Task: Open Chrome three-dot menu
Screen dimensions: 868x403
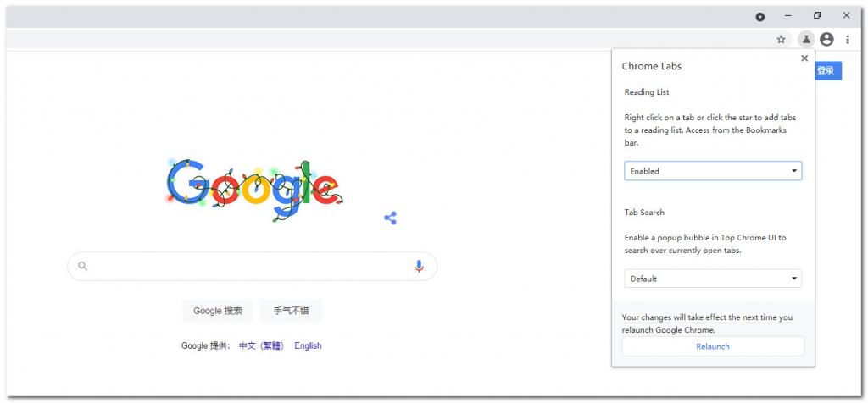Action: point(847,39)
